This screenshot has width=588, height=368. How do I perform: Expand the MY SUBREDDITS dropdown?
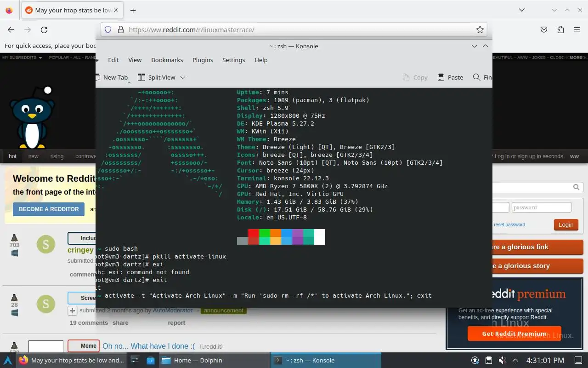point(22,57)
